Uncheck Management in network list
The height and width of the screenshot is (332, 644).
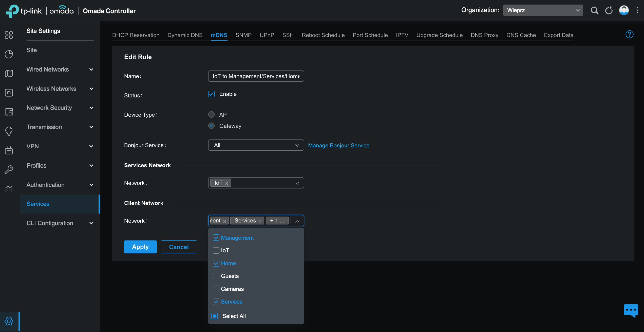tap(216, 238)
